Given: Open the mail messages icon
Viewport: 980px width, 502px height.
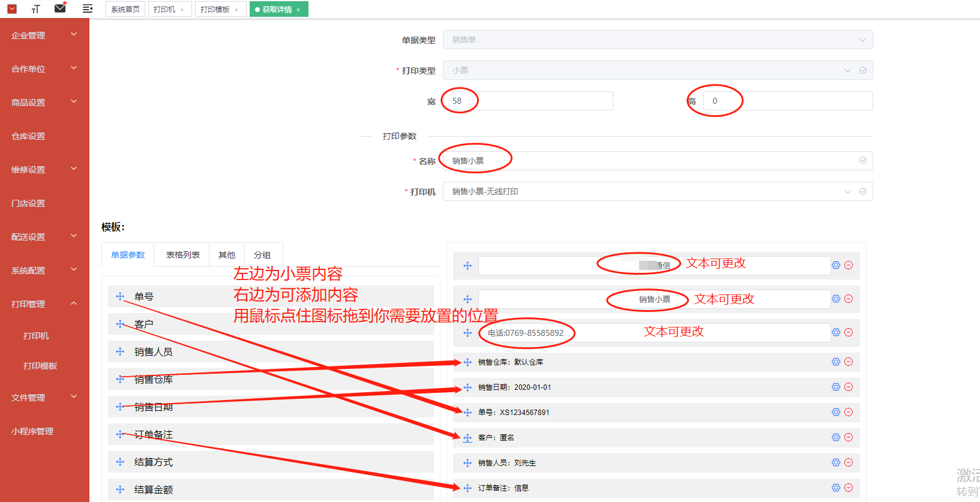Looking at the screenshot, I should tap(60, 8).
